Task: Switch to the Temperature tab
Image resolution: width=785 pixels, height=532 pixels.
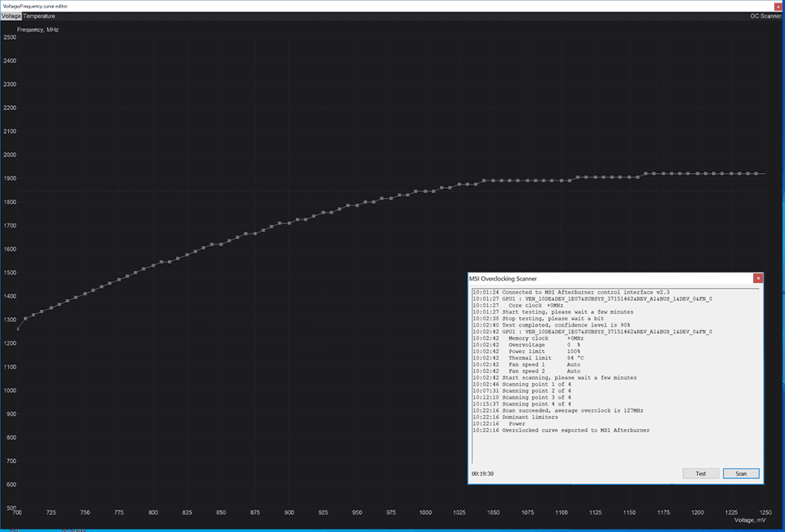Action: (x=39, y=16)
